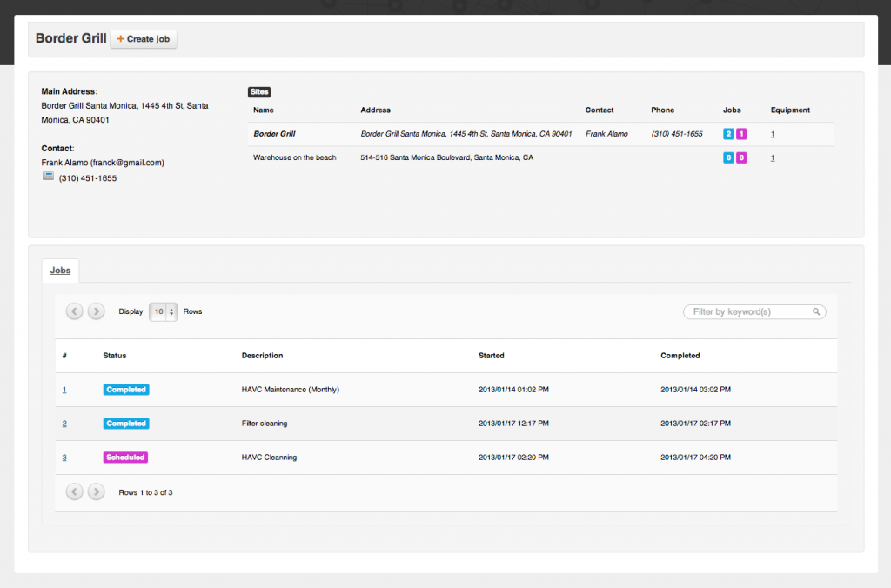Open the Display rows dropdown showing 10
Image resolution: width=891 pixels, height=588 pixels.
pyautogui.click(x=163, y=311)
